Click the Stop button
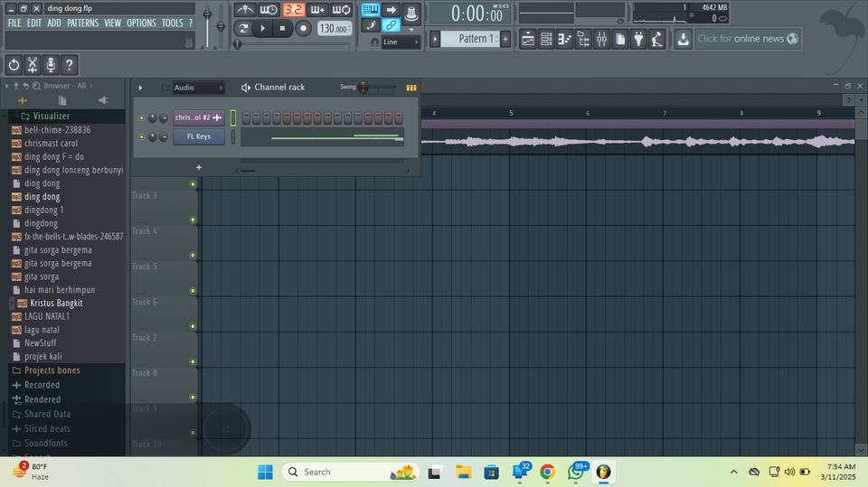The width and height of the screenshot is (868, 487). [282, 28]
